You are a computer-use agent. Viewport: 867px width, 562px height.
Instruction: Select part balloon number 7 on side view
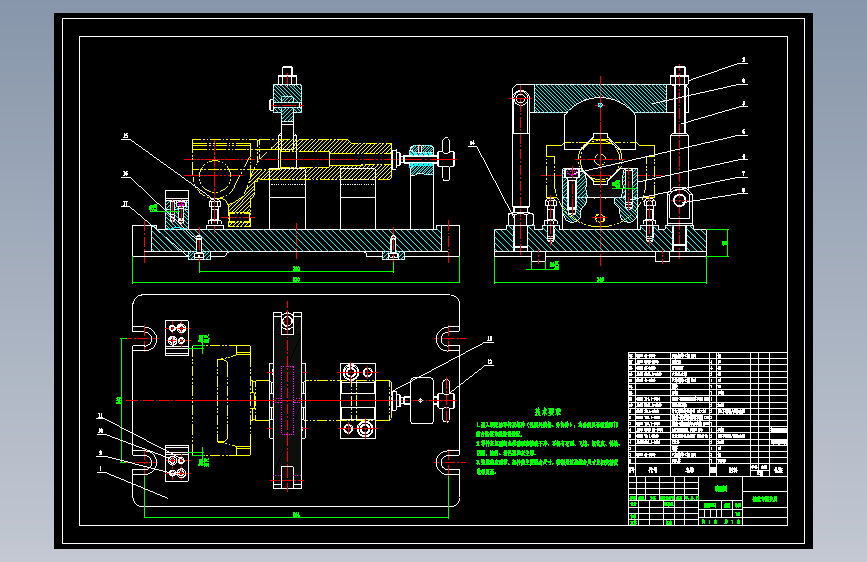(744, 174)
